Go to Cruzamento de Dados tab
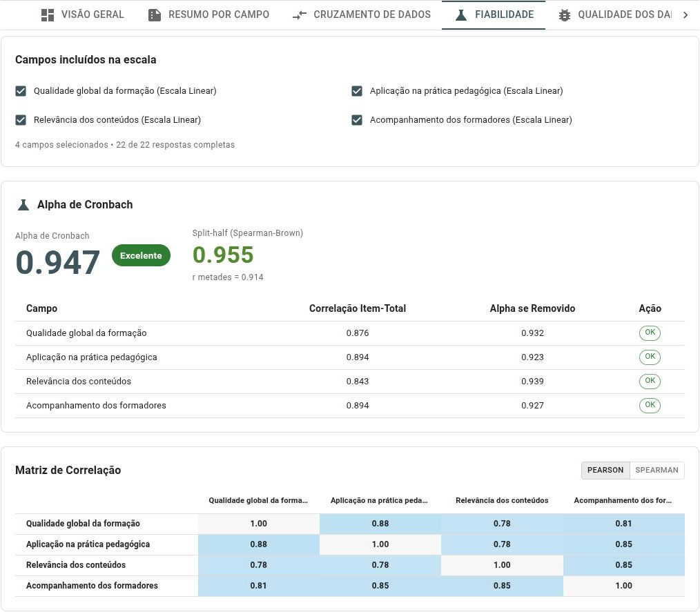Viewport: 700px width, 612px height. tap(362, 14)
